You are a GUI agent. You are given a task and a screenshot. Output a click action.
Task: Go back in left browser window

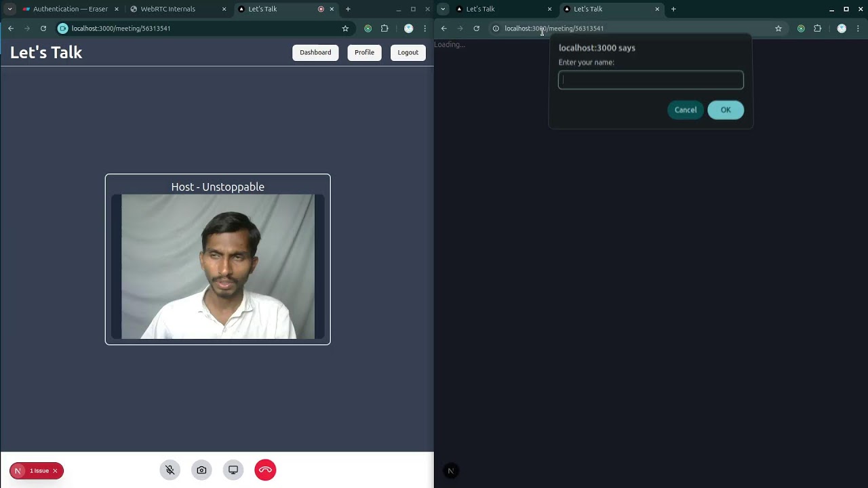(x=11, y=28)
